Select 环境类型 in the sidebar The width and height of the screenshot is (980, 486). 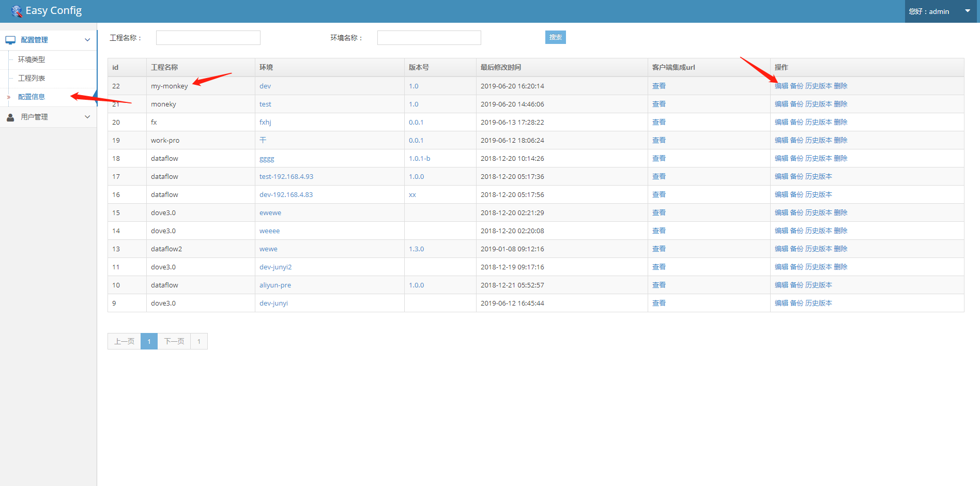pyautogui.click(x=31, y=59)
